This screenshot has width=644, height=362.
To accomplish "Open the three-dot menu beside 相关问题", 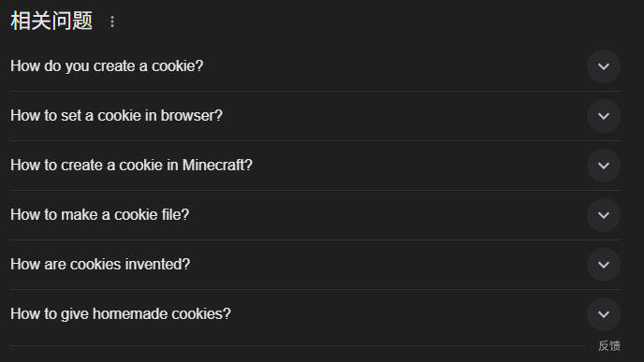I will tap(112, 22).
